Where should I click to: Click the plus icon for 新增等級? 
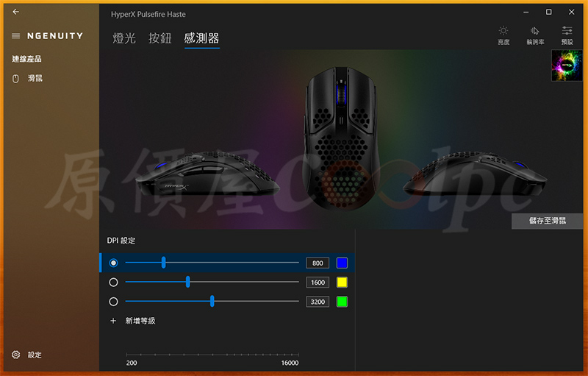pyautogui.click(x=113, y=321)
